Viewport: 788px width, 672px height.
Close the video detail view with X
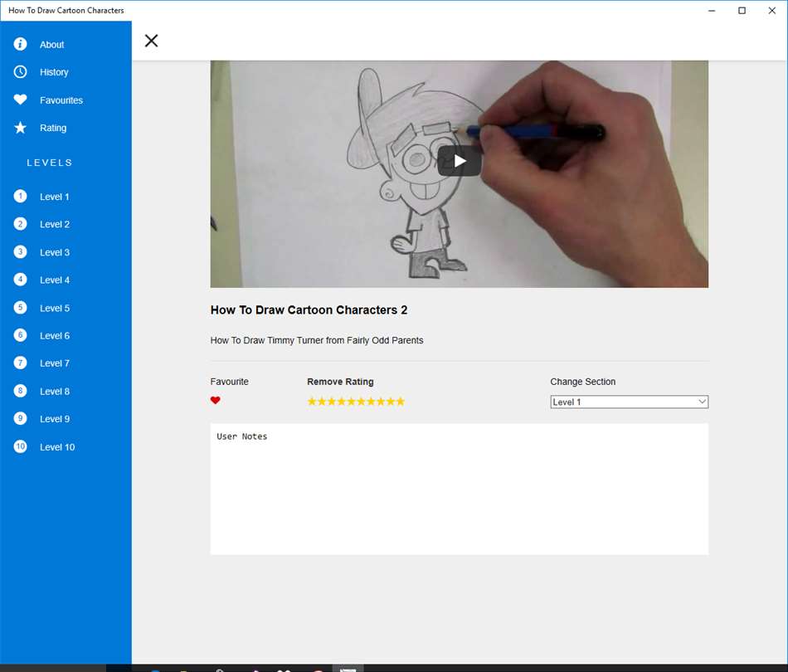click(151, 41)
